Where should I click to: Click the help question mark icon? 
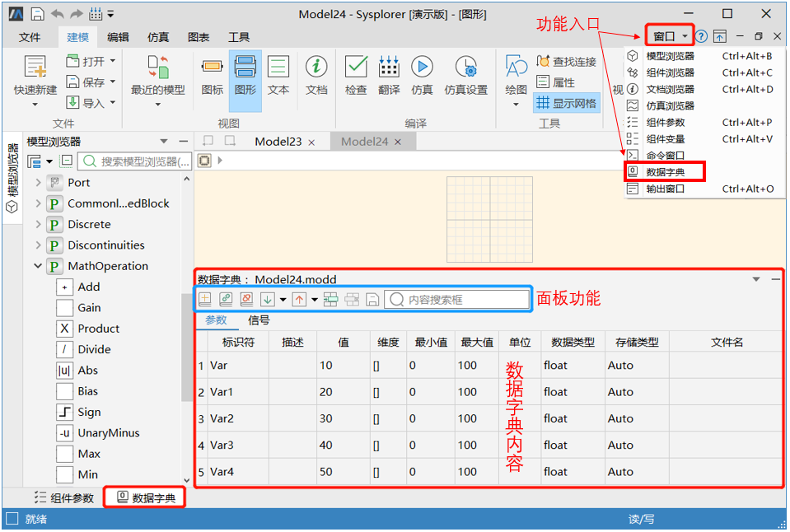coord(701,36)
